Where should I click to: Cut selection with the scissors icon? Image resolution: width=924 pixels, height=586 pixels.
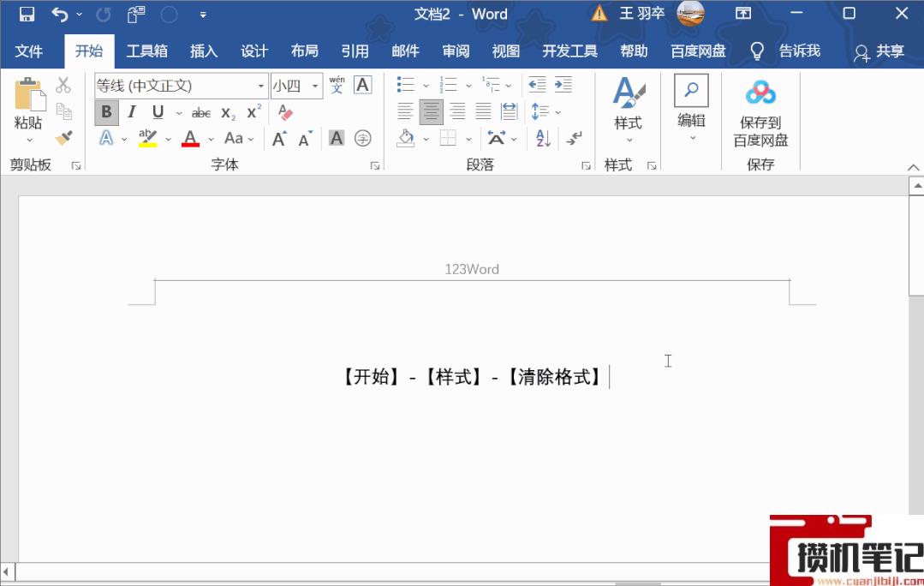[63, 85]
